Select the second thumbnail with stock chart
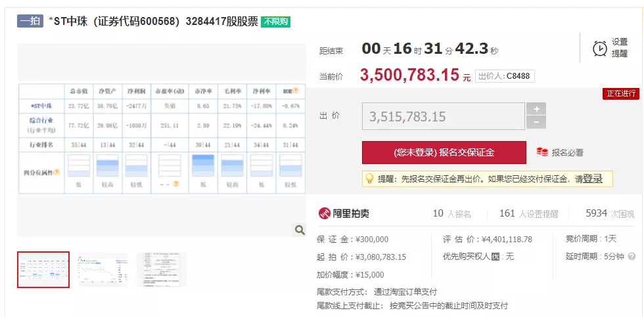Image resolution: width=644 pixels, height=317 pixels. (103, 270)
